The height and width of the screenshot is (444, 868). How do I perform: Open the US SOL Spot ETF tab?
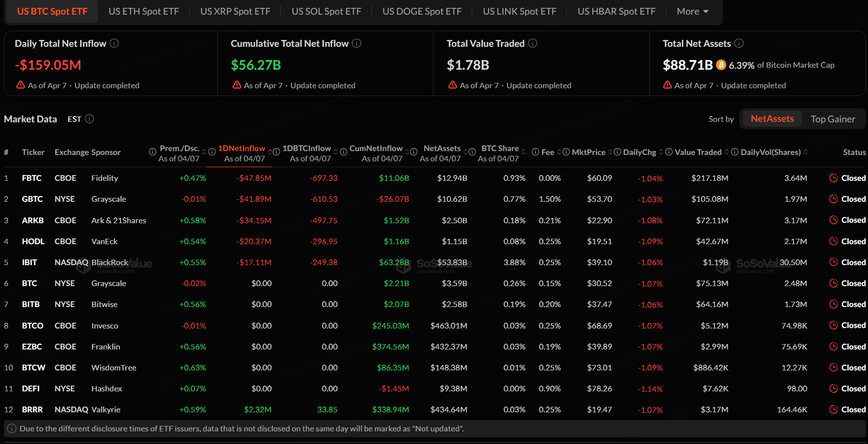(326, 11)
